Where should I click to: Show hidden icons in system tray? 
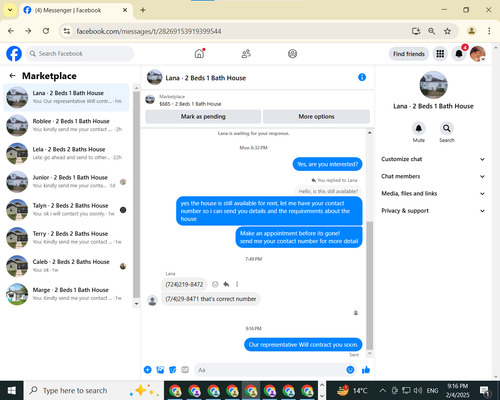pos(382,390)
